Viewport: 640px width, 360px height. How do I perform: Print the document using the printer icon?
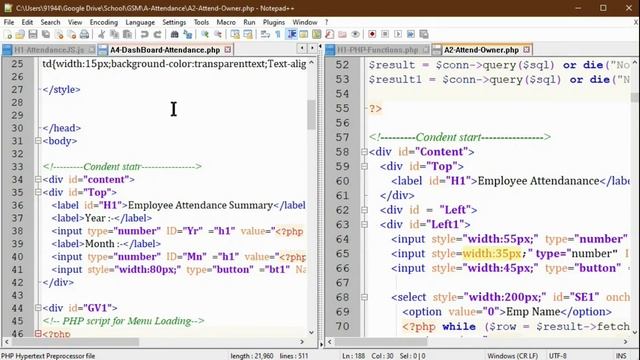point(84,35)
